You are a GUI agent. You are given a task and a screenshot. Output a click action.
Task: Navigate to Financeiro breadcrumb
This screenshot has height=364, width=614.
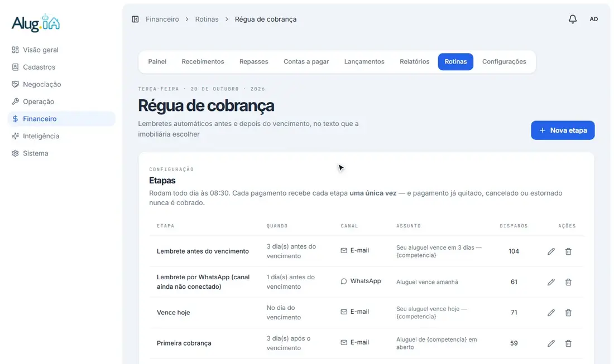[x=162, y=19]
